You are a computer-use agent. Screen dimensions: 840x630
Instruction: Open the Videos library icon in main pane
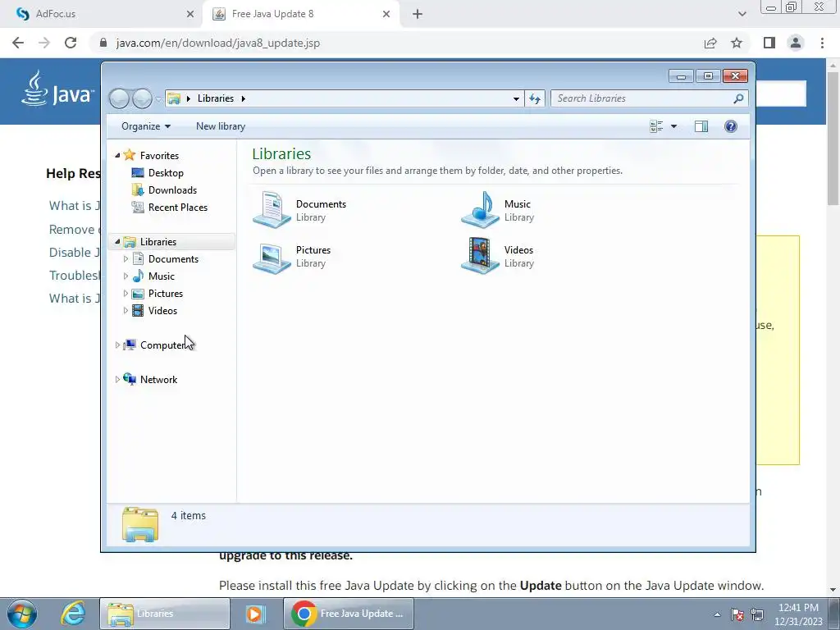pos(481,257)
